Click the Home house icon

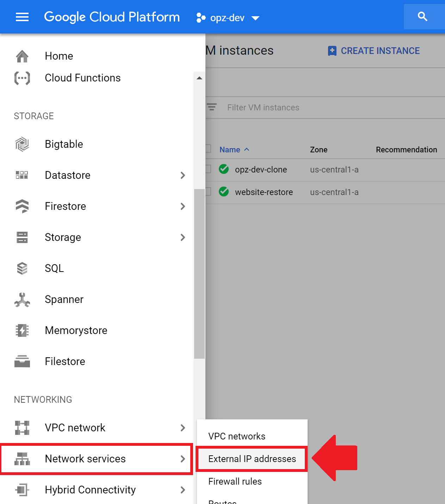22,56
